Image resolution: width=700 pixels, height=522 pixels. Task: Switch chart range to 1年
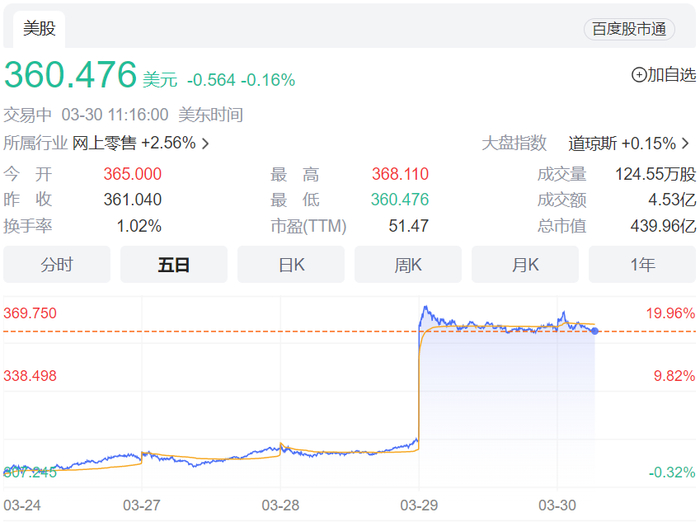point(642,265)
